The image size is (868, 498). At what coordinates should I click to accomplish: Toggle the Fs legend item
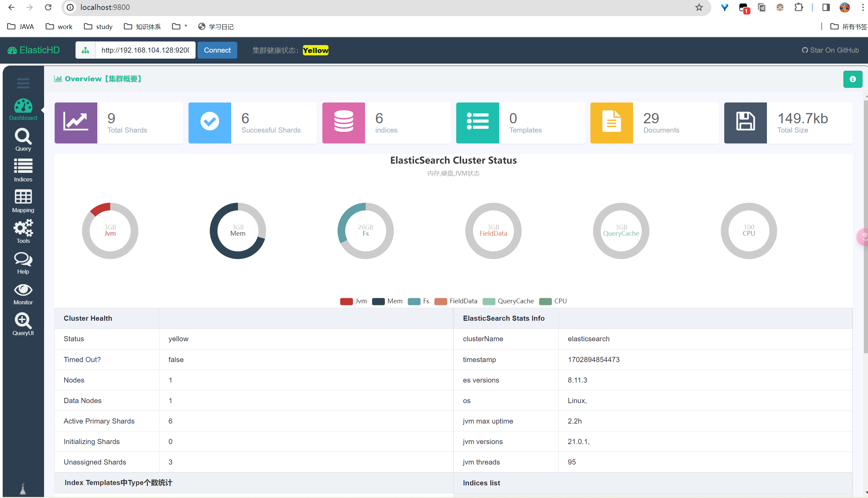tap(418, 301)
